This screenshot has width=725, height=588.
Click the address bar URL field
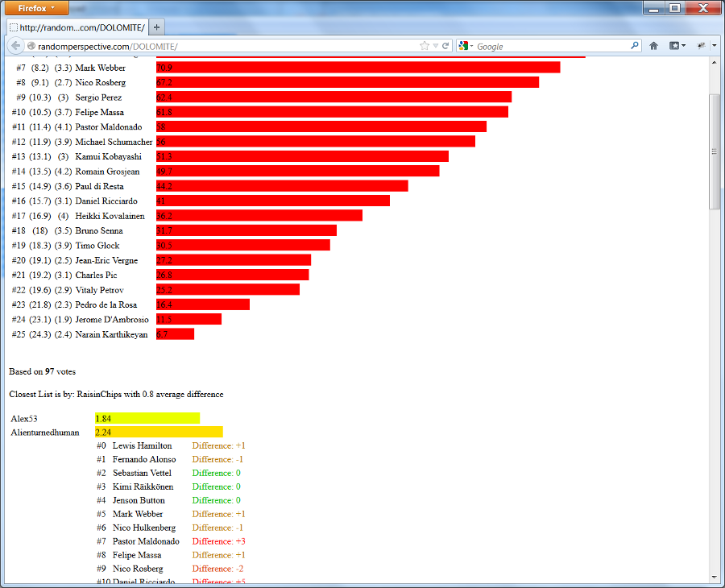pyautogui.click(x=226, y=46)
